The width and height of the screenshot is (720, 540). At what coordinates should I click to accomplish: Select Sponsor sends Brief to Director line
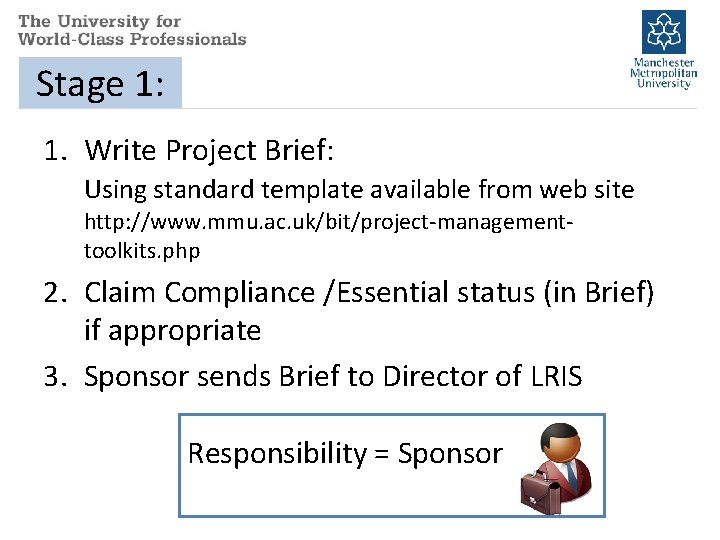click(333, 377)
